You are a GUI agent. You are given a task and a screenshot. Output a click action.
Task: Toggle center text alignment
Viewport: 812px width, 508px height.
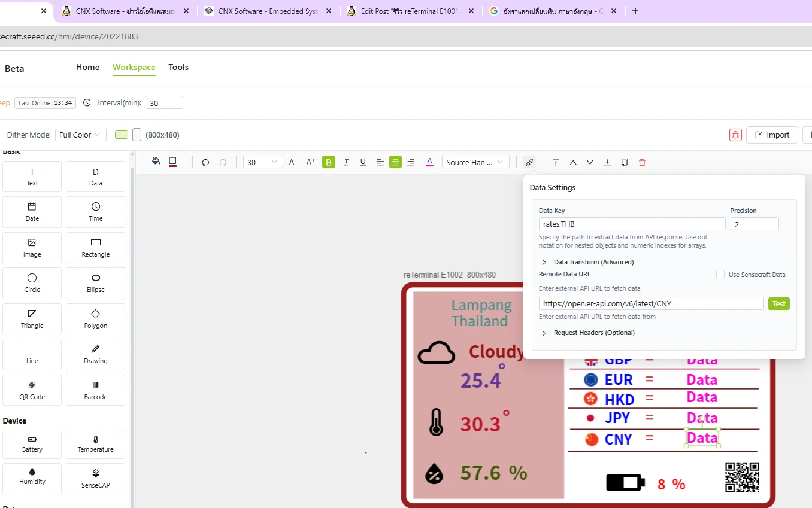click(395, 162)
